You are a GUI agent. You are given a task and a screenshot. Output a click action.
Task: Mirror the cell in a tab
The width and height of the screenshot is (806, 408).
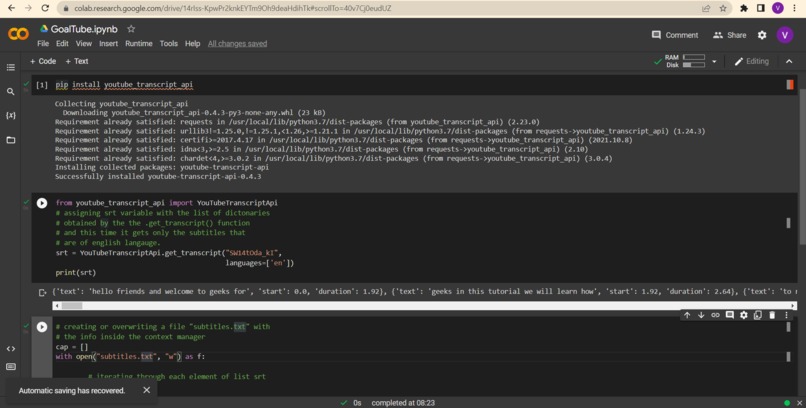tap(758, 315)
